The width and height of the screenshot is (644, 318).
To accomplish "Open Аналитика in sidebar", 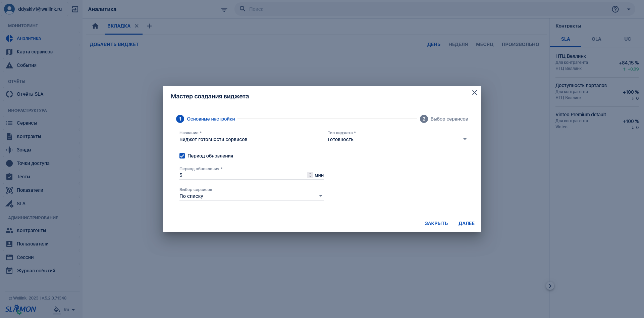I will (29, 38).
